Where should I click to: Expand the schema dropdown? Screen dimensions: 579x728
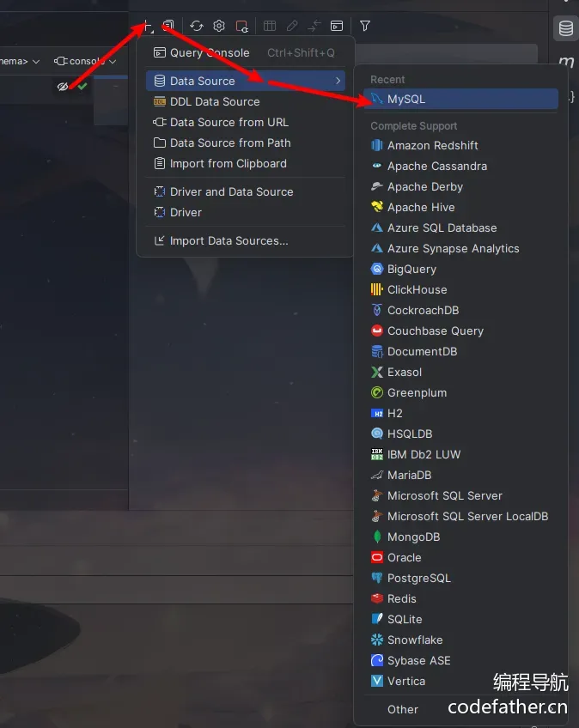tap(21, 61)
